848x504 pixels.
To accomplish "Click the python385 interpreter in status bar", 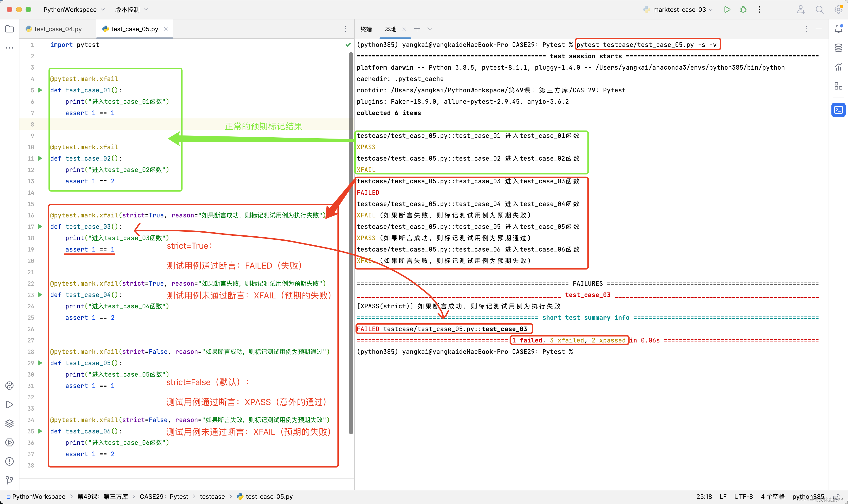I will 808,496.
